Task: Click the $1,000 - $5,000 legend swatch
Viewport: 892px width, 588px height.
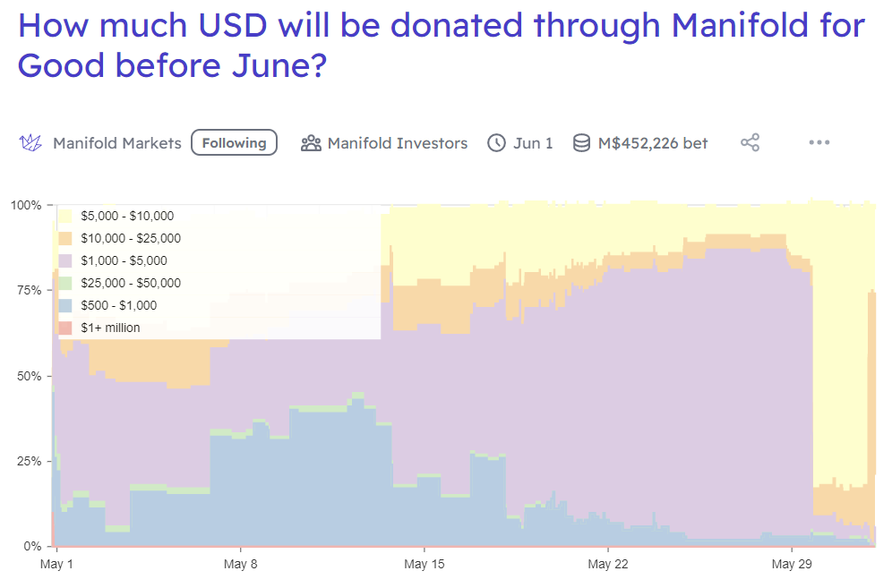Action: click(x=65, y=261)
